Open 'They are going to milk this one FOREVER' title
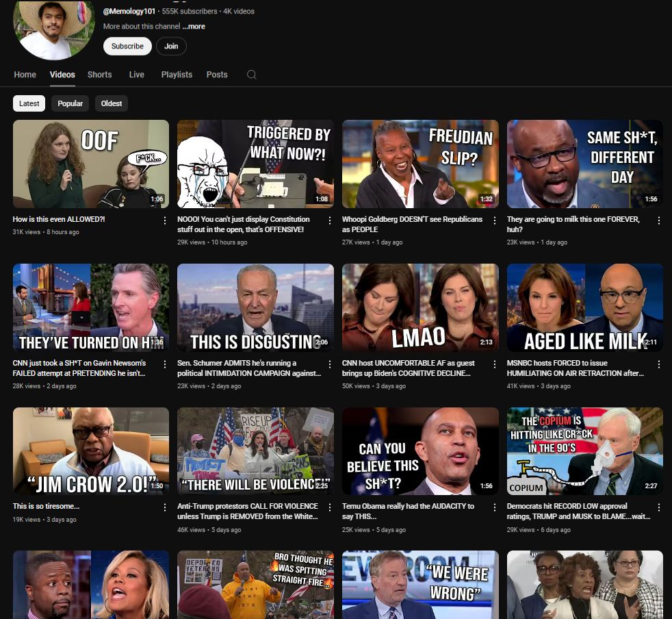Viewport: 672px width, 619px height. pyautogui.click(x=573, y=225)
